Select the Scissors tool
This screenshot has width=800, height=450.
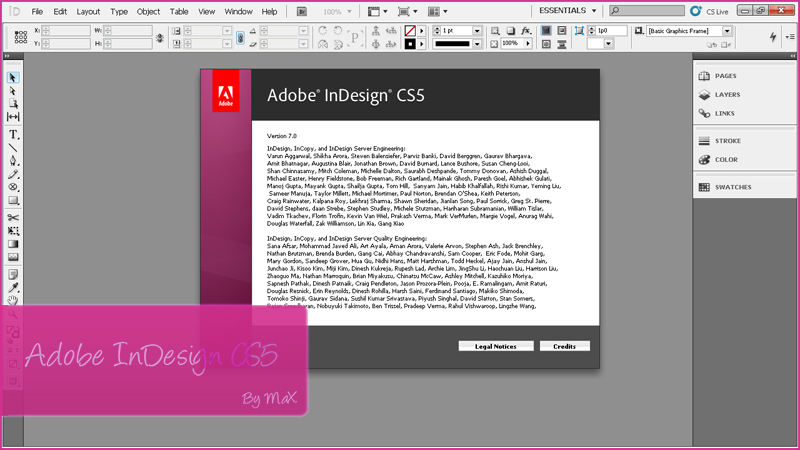[x=13, y=217]
